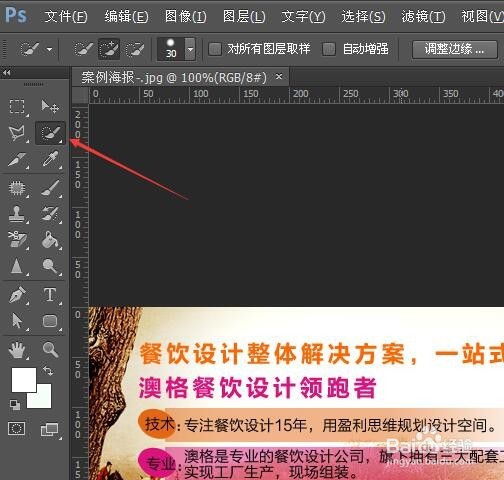
Task: Choose New Selection mode in options bar
Action: 83,49
